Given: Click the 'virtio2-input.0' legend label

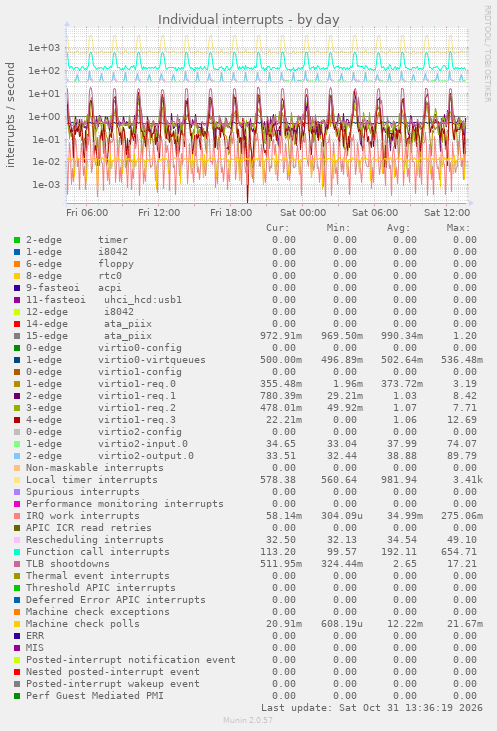Looking at the screenshot, I should point(143,444).
